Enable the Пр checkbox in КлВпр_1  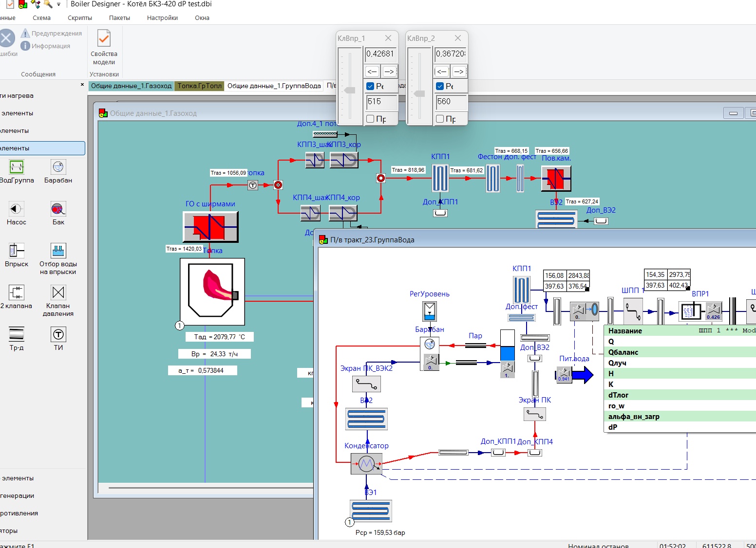pyautogui.click(x=370, y=119)
